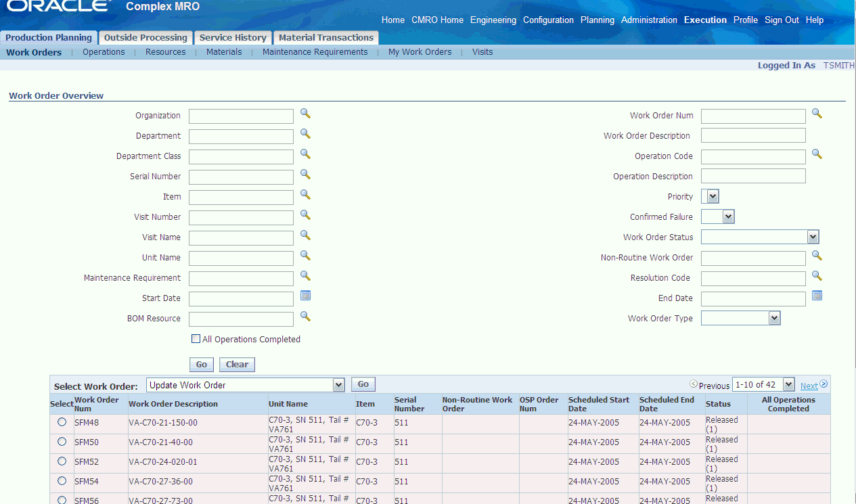
Task: Click into the Start Date input field
Action: (x=241, y=299)
